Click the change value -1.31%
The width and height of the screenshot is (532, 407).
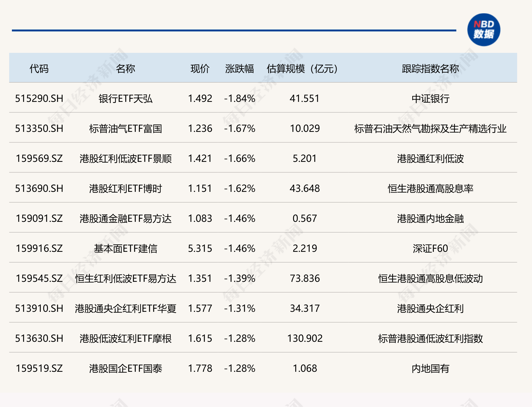coord(240,308)
